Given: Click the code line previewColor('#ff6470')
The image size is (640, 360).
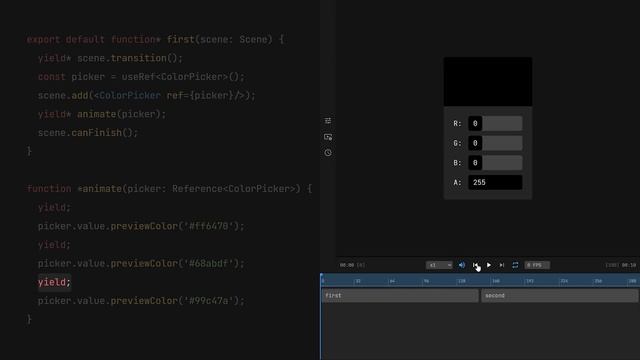Looking at the screenshot, I should click(141, 226).
